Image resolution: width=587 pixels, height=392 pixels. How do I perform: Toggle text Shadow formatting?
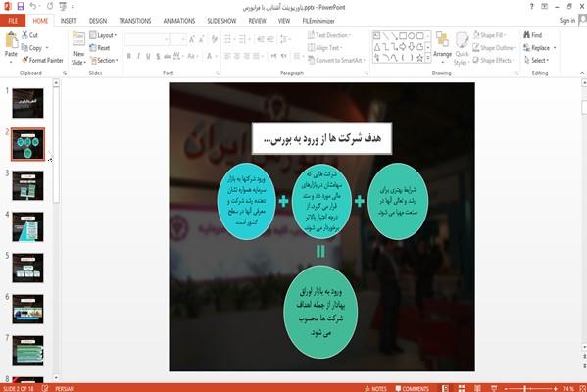158,56
